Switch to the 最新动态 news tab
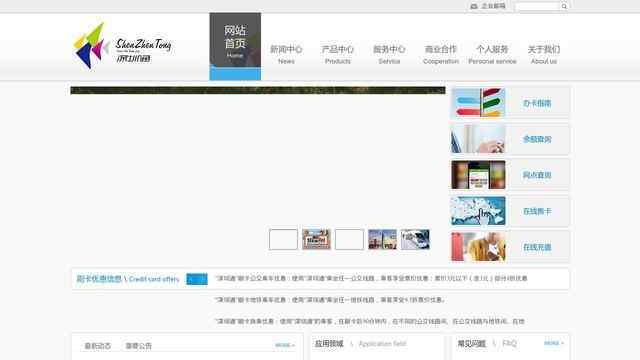This screenshot has height=360, width=640. click(x=98, y=346)
